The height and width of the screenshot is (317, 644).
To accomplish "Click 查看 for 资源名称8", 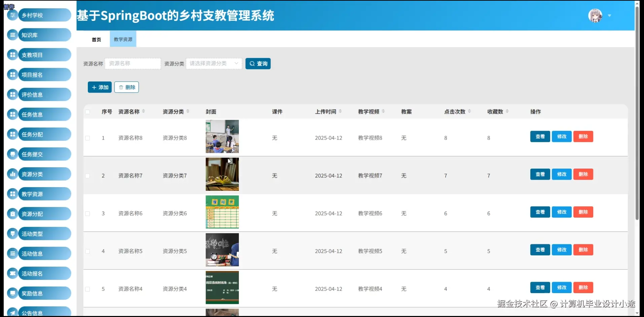I will coord(540,137).
